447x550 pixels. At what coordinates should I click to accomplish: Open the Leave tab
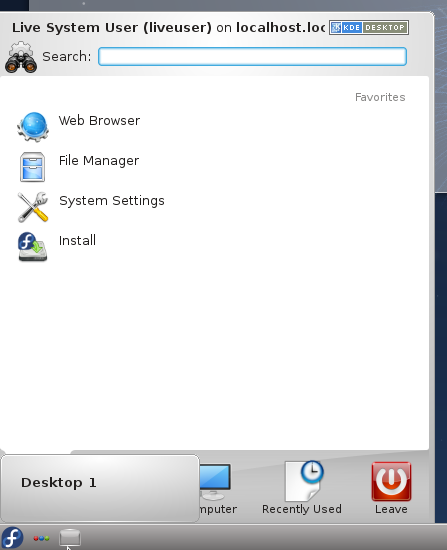391,488
